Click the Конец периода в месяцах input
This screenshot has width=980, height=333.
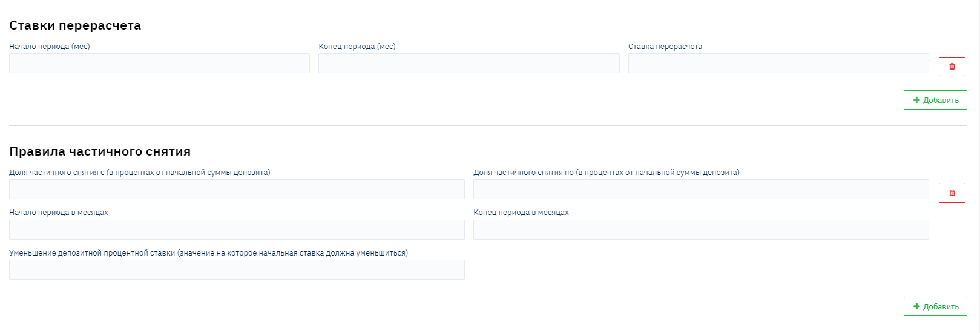(x=700, y=230)
